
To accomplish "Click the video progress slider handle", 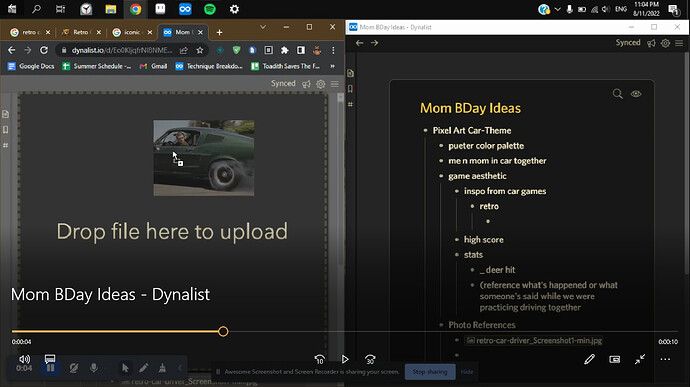I will (x=223, y=332).
